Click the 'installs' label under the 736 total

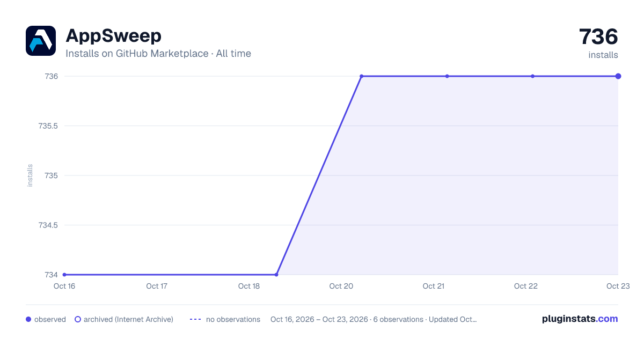pos(603,55)
